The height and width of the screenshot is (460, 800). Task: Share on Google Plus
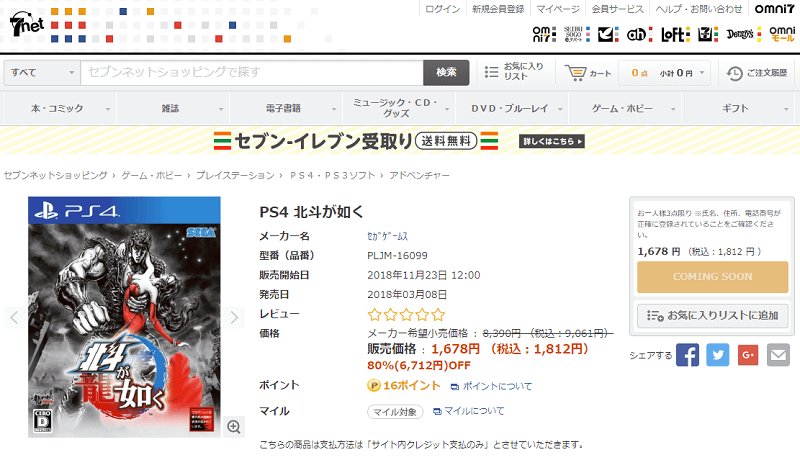[x=748, y=355]
